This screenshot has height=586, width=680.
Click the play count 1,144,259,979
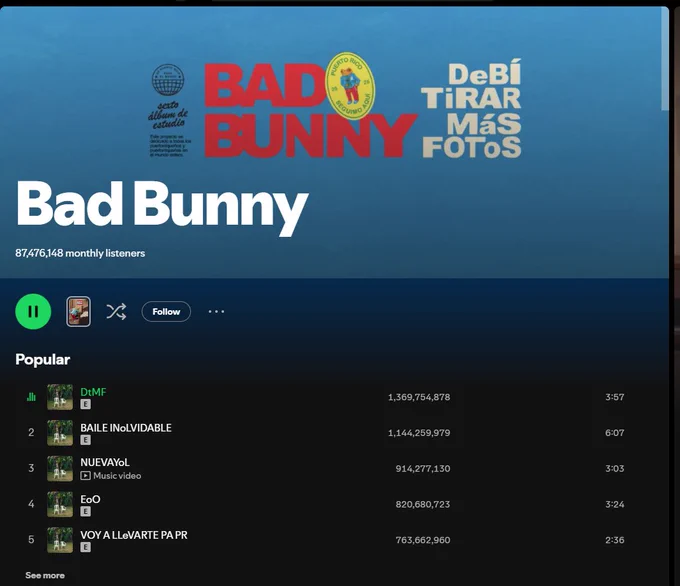point(419,432)
